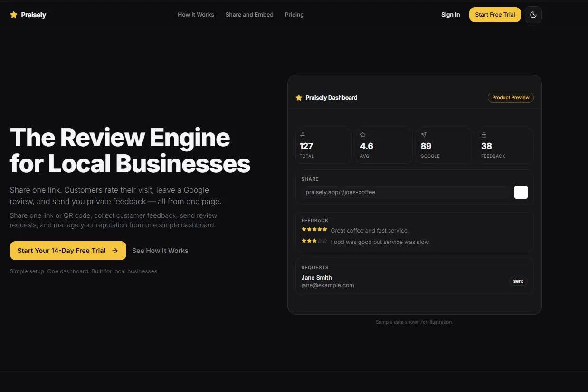
Task: Click the three-star rating for slow service review
Action: tap(314, 241)
